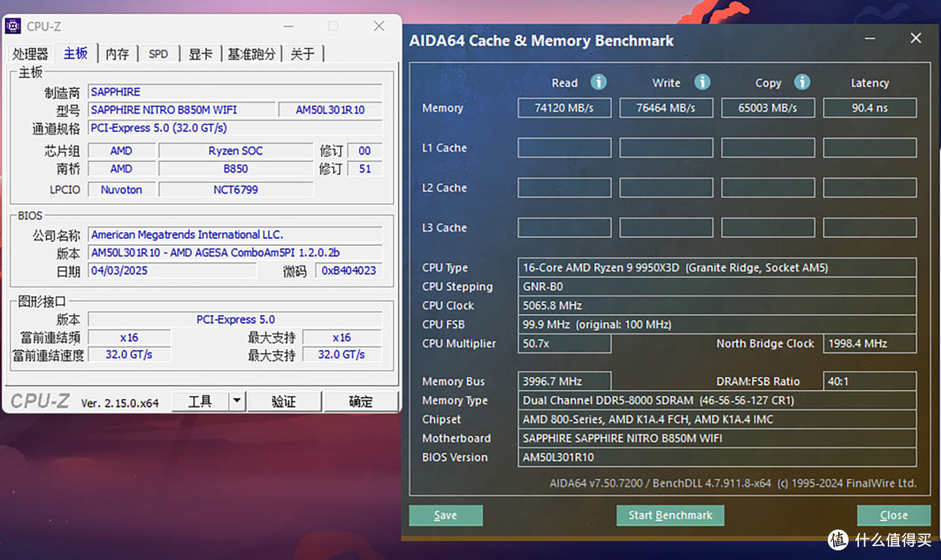This screenshot has width=941, height=560.
Task: Click the BIOS version AGESA ComboAm5PI field
Action: tap(235, 253)
